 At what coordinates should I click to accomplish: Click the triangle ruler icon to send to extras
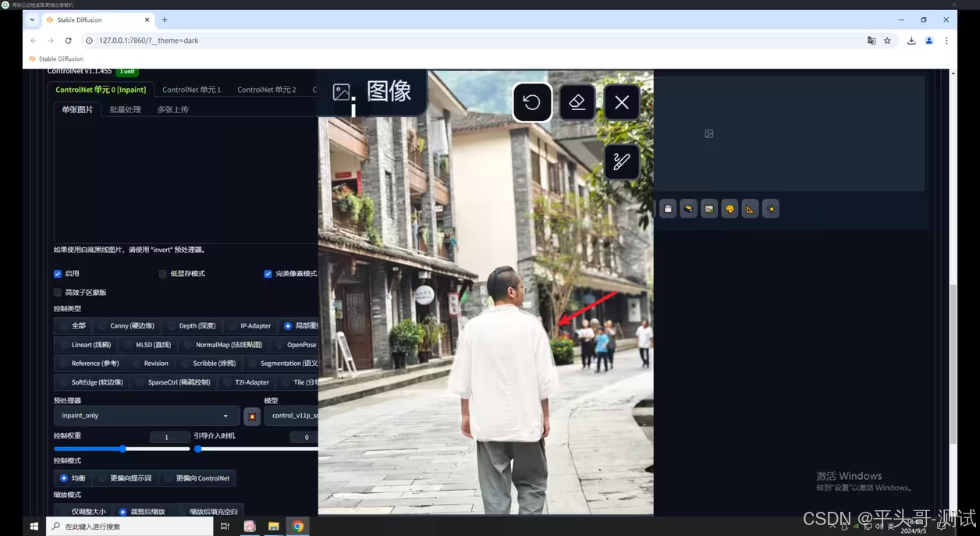[750, 209]
